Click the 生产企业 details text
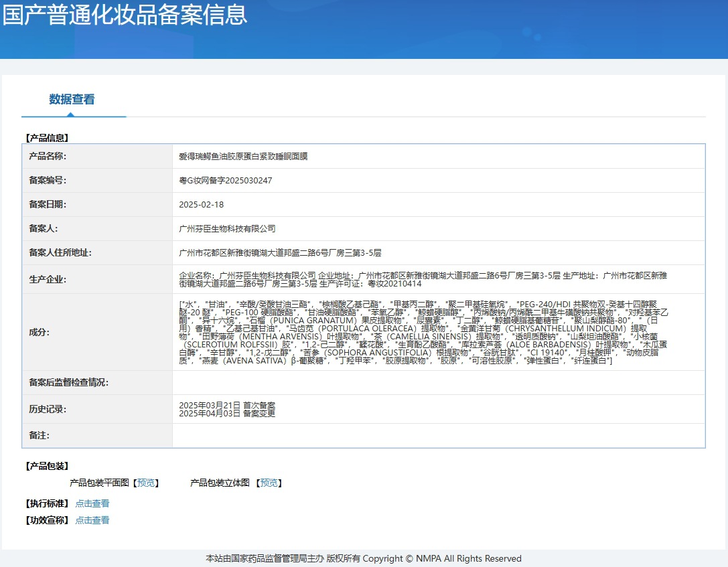Viewport: 728px width, 567px height. click(x=423, y=279)
